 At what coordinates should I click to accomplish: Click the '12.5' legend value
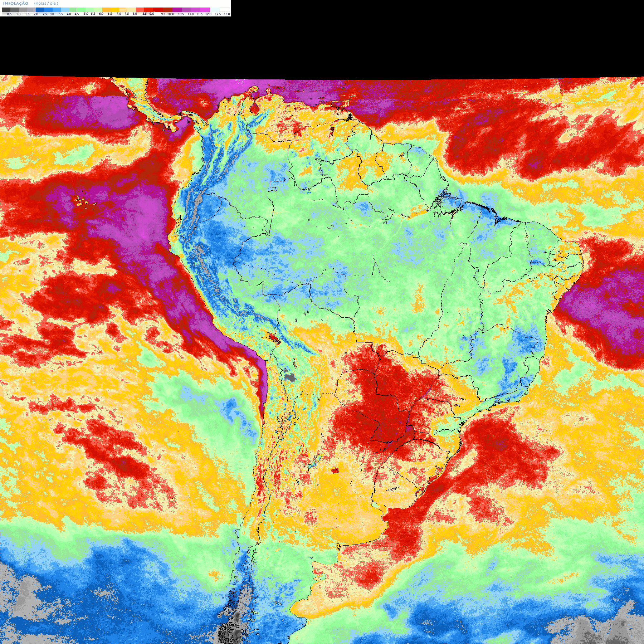[218, 14]
